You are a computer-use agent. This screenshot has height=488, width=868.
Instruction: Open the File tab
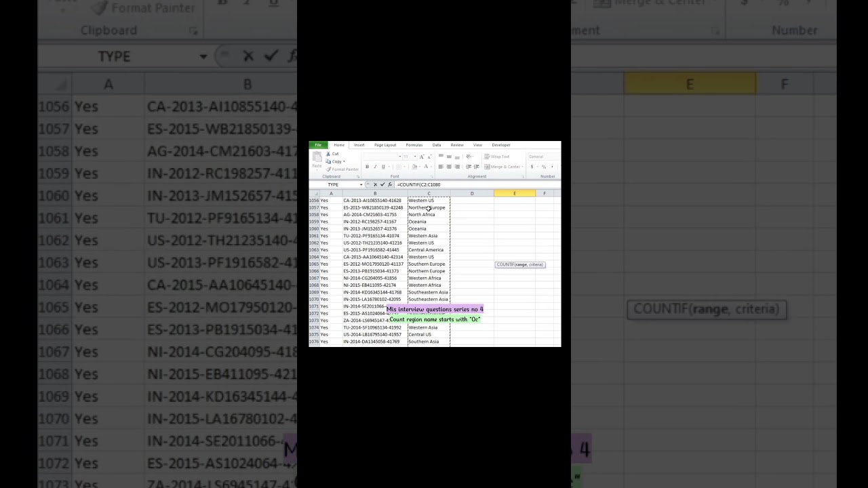coord(318,144)
